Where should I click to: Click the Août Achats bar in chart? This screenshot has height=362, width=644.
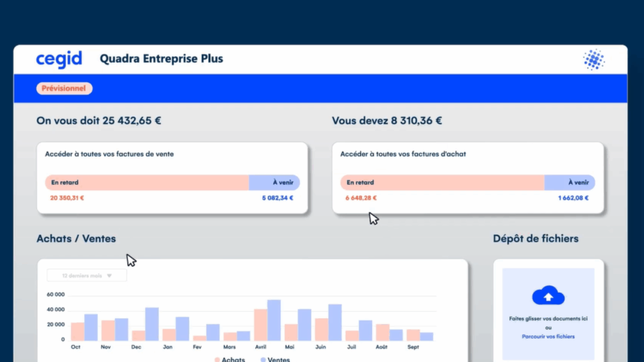click(x=382, y=333)
